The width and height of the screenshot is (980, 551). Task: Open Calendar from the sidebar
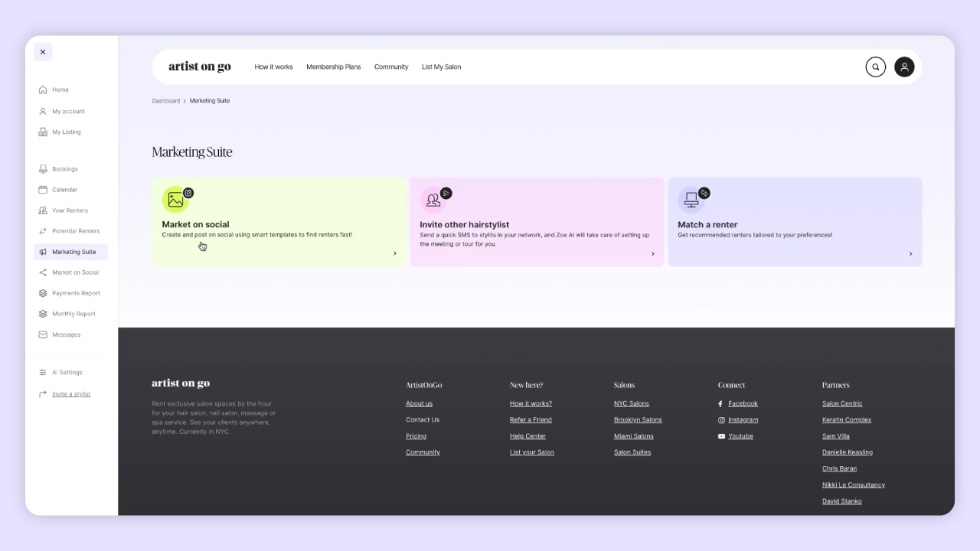pos(64,190)
